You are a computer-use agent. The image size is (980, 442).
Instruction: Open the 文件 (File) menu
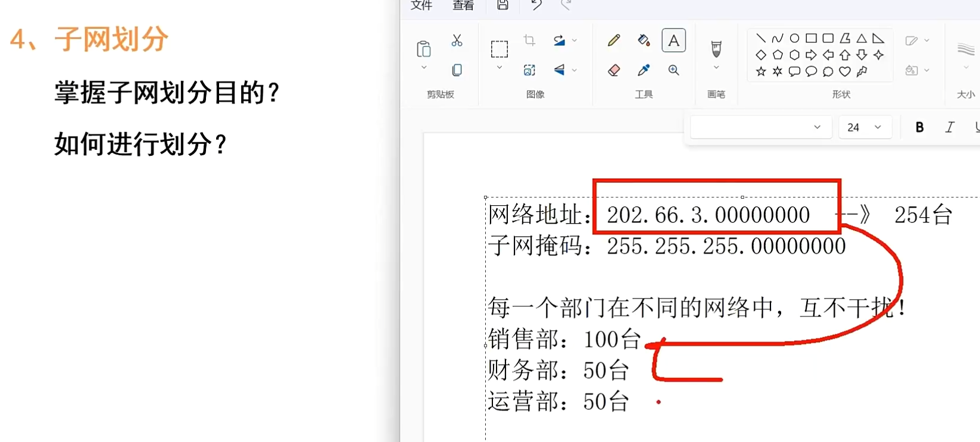[422, 5]
